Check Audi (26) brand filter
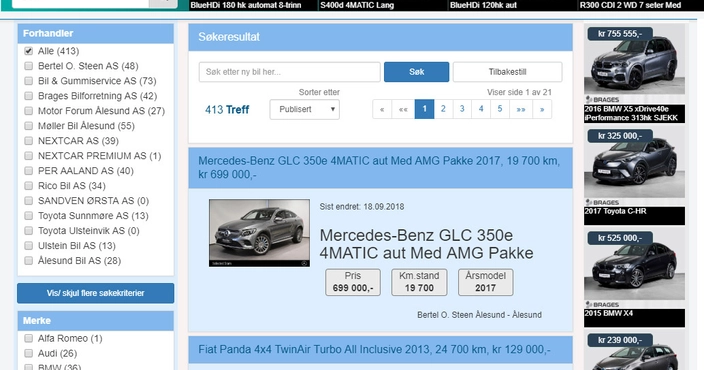Image resolution: width=704 pixels, height=370 pixels. [x=29, y=353]
